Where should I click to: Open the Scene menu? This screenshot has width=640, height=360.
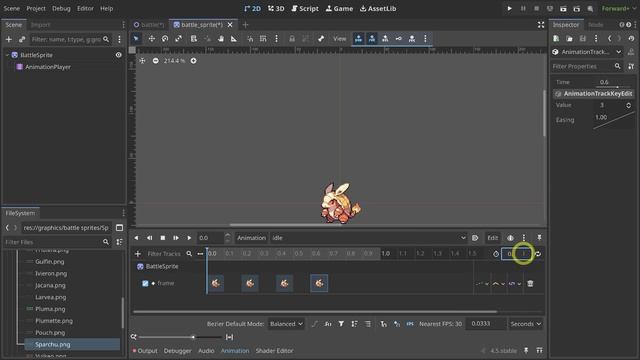11,9
